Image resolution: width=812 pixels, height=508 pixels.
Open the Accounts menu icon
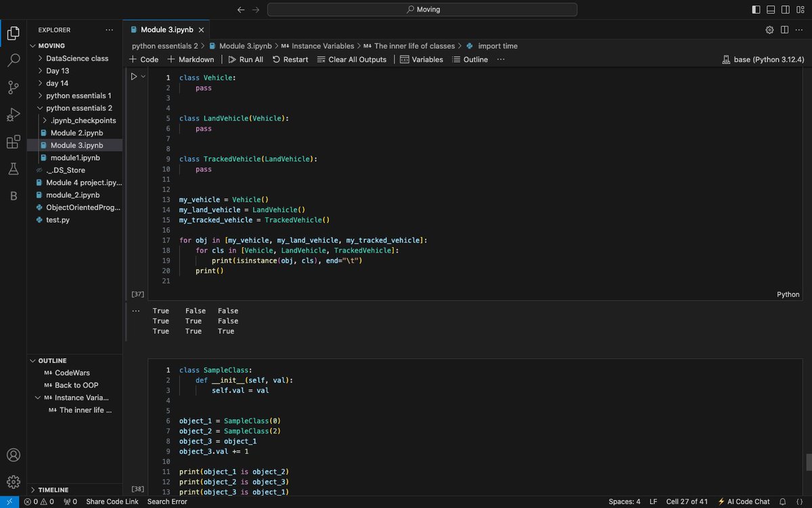tap(13, 455)
